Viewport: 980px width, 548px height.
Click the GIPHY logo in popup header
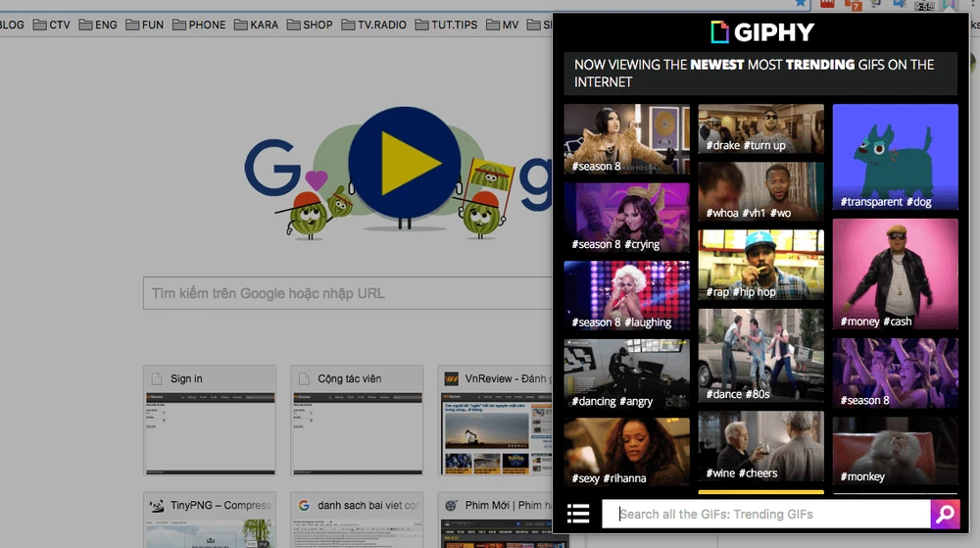(761, 32)
